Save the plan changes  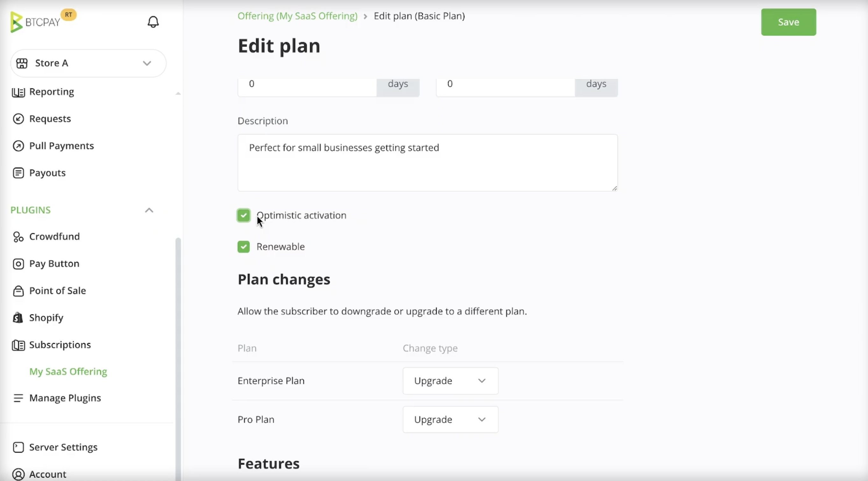pyautogui.click(x=788, y=22)
